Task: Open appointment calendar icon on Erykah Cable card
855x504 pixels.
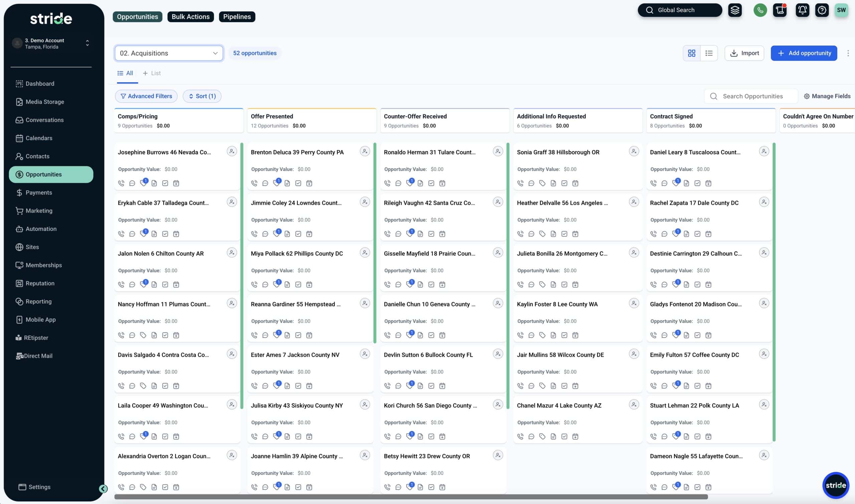Action: 176,234
